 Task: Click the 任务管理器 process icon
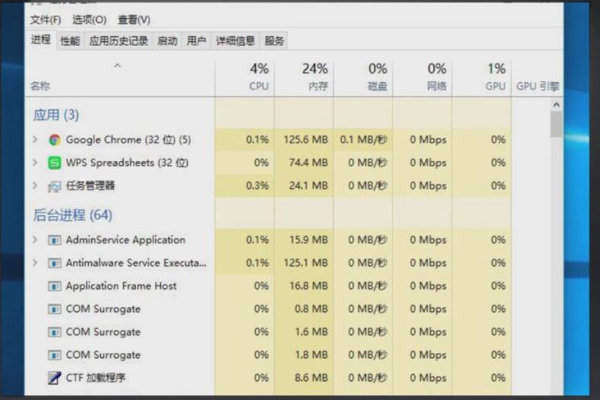(x=54, y=185)
